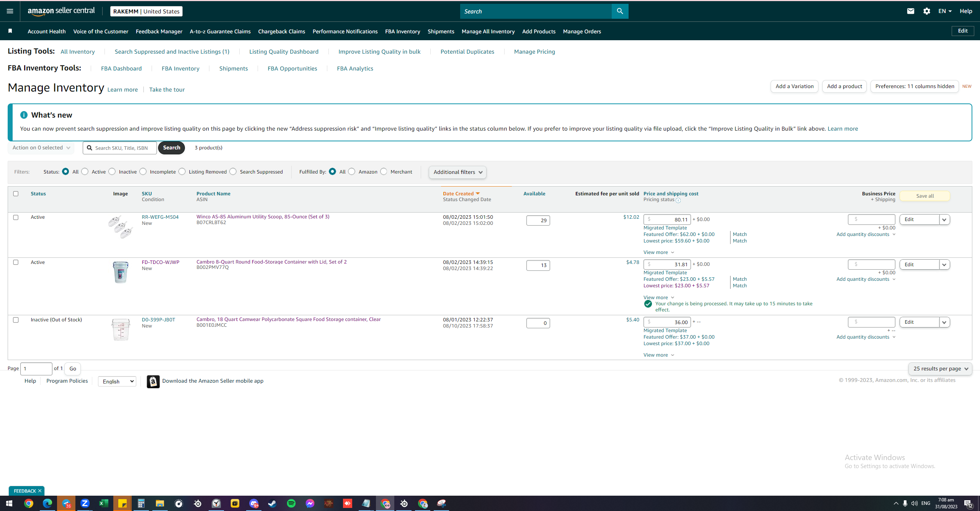The image size is (980, 511).
Task: Open File Explorer from taskbar
Action: 160,503
